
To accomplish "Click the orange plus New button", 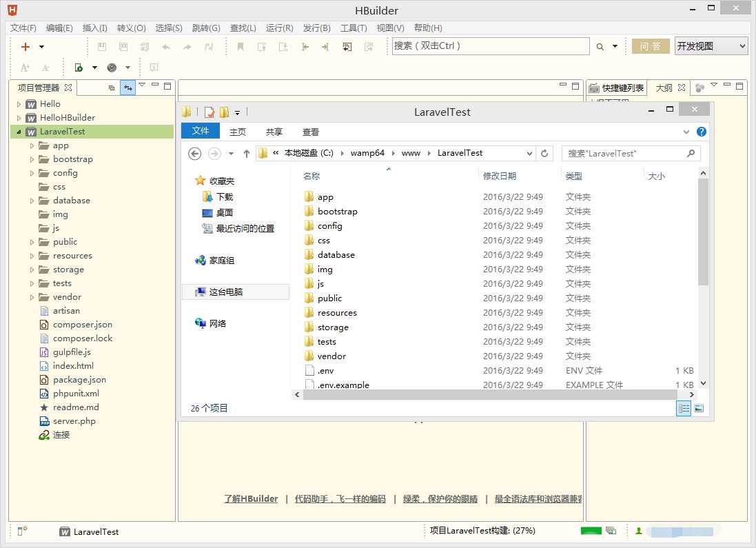I will (25, 47).
